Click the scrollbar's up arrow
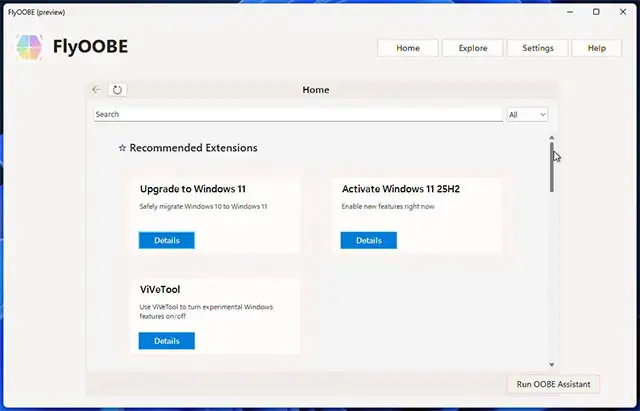The width and height of the screenshot is (640, 411). point(552,138)
